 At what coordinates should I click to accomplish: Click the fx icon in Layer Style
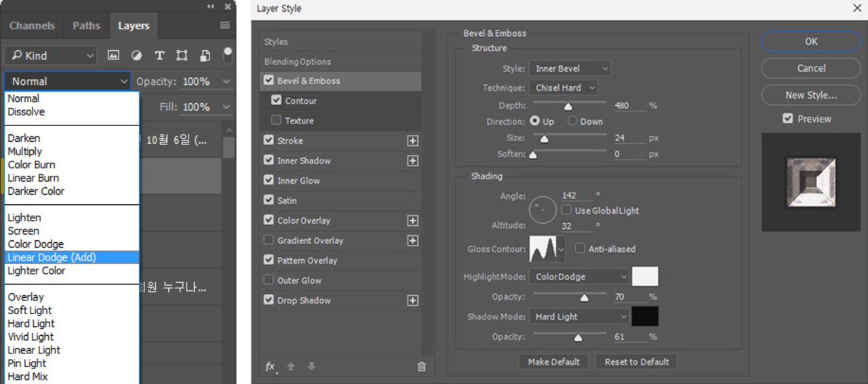[x=270, y=366]
